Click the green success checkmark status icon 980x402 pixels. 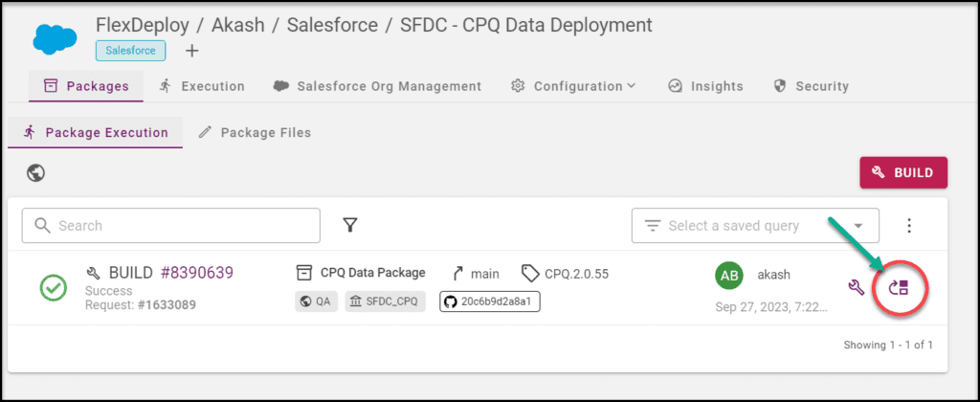coord(54,287)
